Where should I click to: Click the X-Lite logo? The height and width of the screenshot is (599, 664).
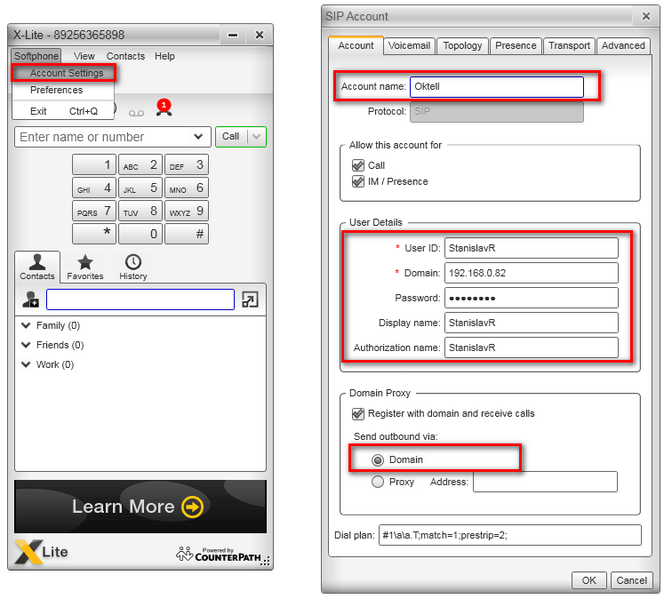[42, 552]
